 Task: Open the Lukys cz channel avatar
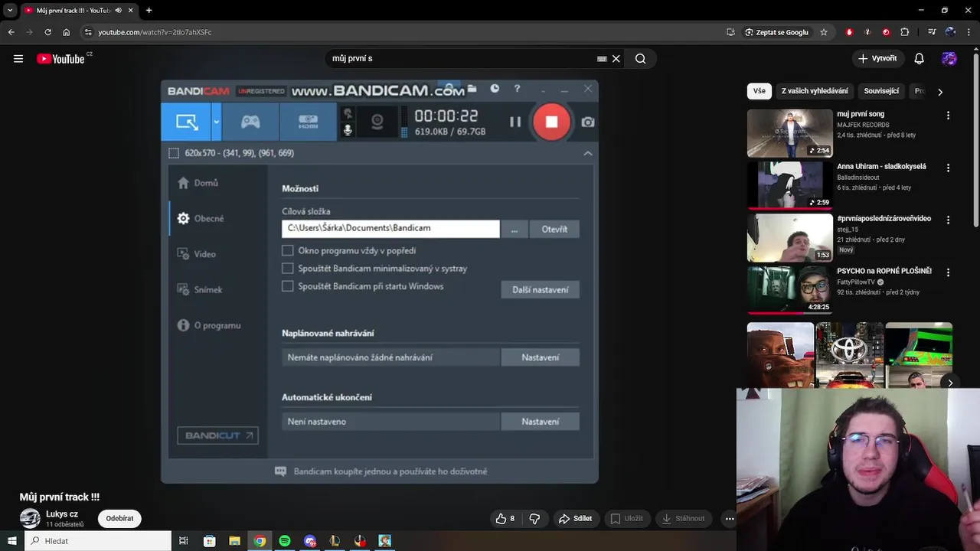pos(30,518)
